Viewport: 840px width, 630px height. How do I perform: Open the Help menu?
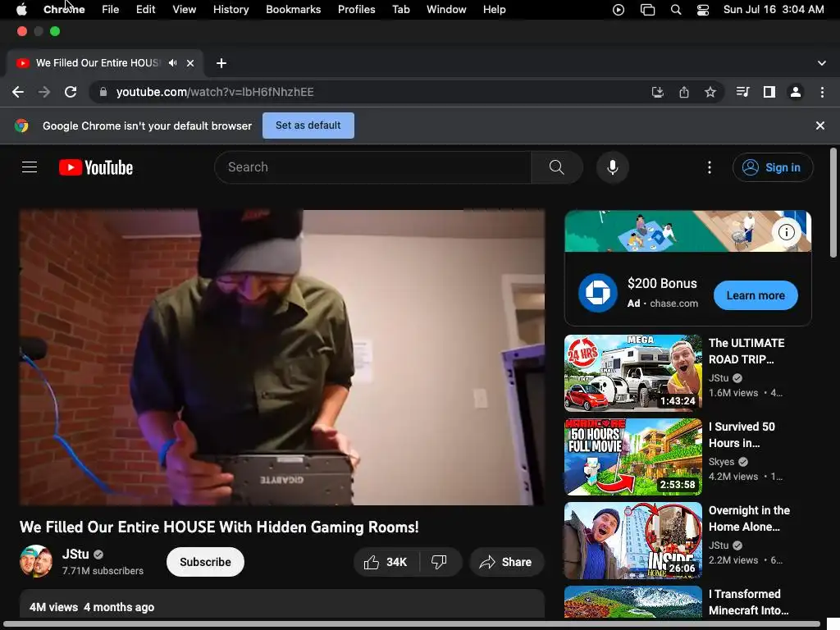494,9
